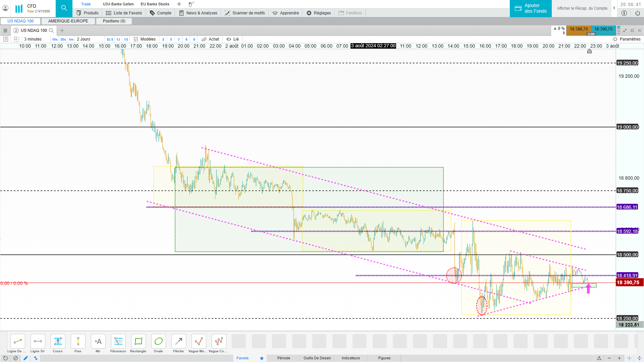Select the Rectangle drawing tool
The width and height of the screenshot is (644, 362).
138,342
